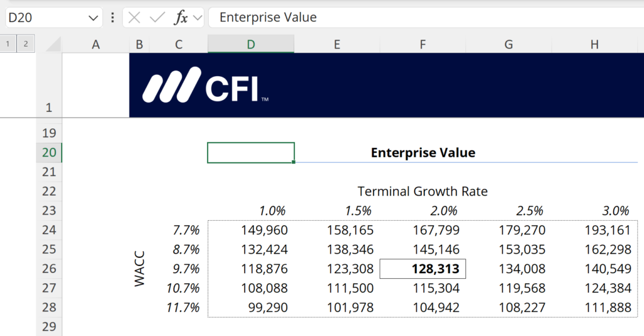The image size is (644, 336).
Task: Expand the formula bar function dropdown chevron
Action: point(197,18)
